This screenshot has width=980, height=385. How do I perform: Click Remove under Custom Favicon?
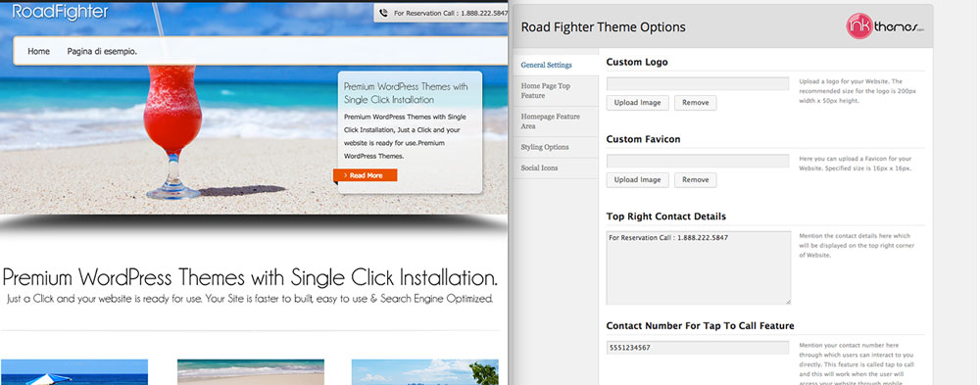coord(696,180)
